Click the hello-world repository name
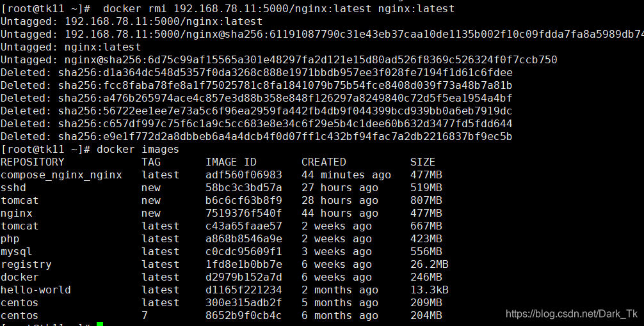This screenshot has height=326, width=644. (36, 290)
